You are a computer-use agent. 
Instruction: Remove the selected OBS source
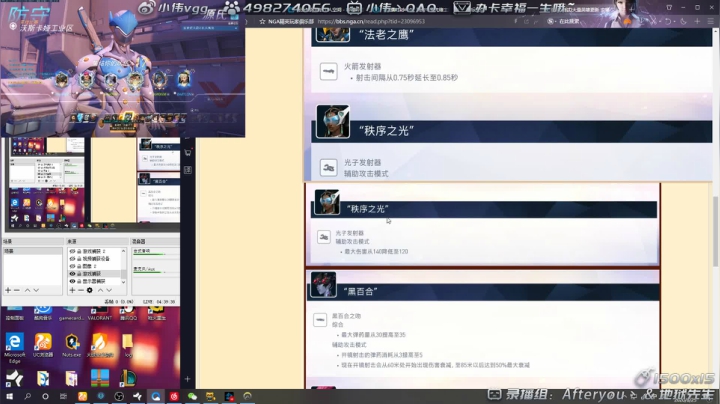[80, 290]
